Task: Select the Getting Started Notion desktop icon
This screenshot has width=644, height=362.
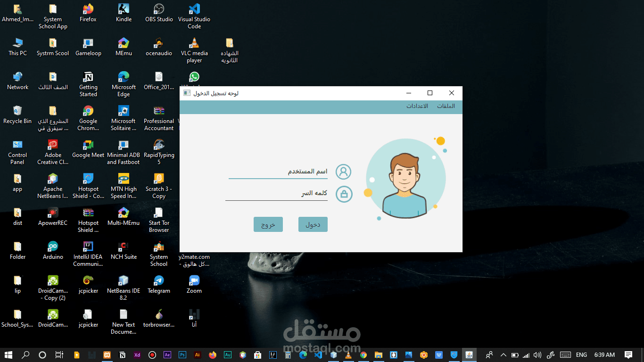Action: tap(88, 84)
